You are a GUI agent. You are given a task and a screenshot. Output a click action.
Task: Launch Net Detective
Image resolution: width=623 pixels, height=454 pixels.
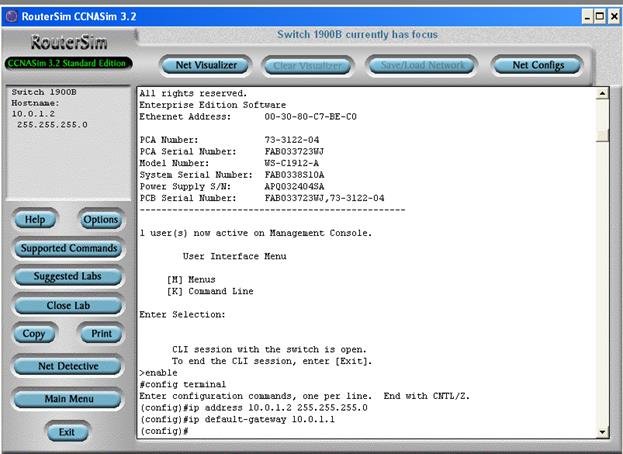68,366
